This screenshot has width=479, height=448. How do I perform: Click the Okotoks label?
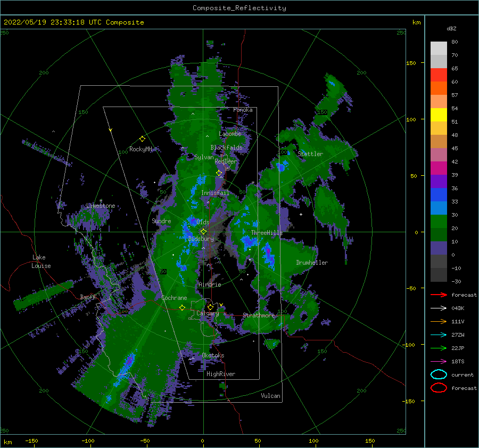tap(213, 355)
